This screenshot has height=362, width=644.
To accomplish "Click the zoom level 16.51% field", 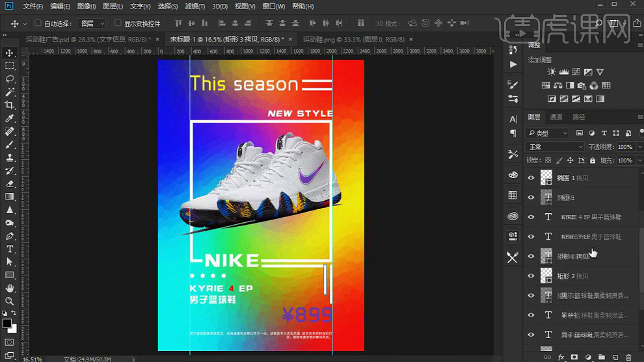I will point(33,359).
